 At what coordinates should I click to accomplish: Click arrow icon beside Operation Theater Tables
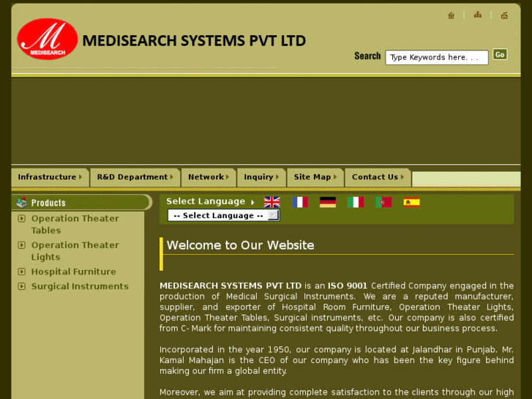(x=21, y=218)
